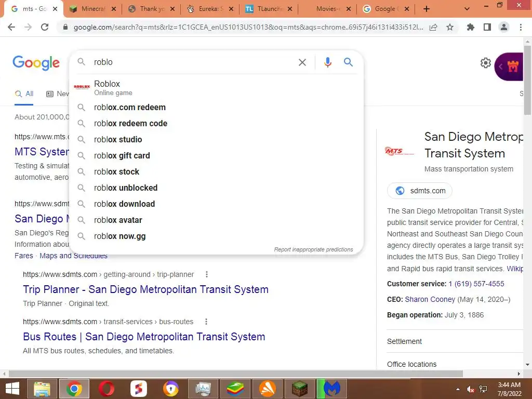
Task: Switch to the Thank you tab
Action: (x=152, y=9)
